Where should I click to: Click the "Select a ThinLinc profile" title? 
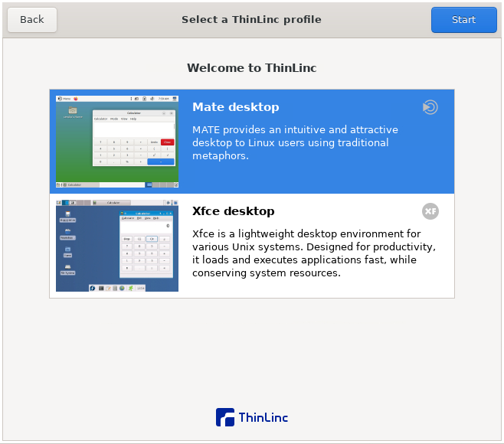(x=251, y=20)
